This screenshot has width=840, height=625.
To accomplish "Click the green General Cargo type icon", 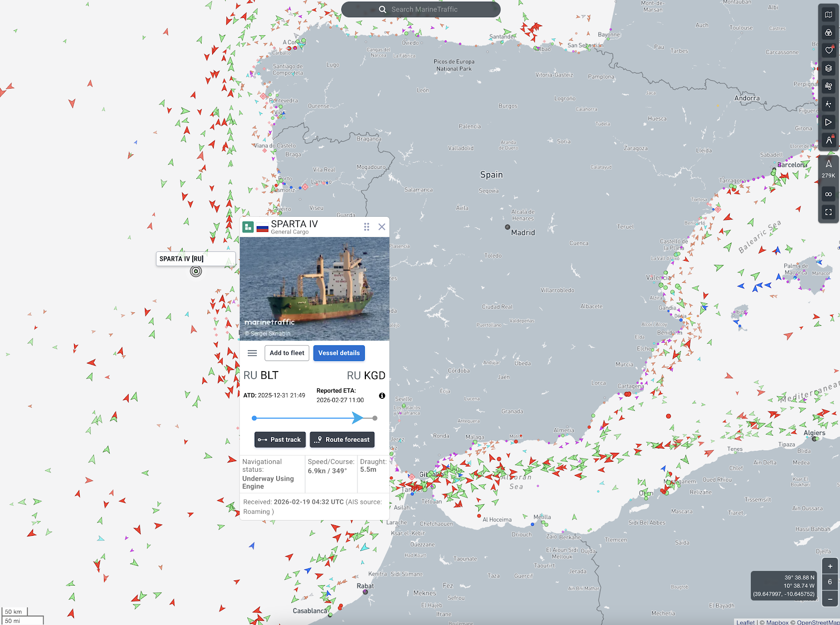I will tap(248, 227).
